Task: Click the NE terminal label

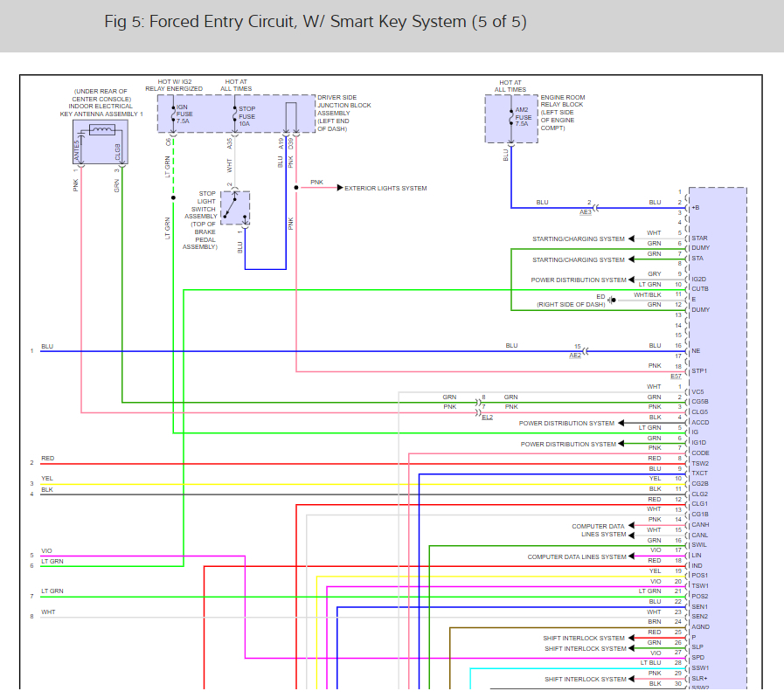Action: pyautogui.click(x=696, y=350)
